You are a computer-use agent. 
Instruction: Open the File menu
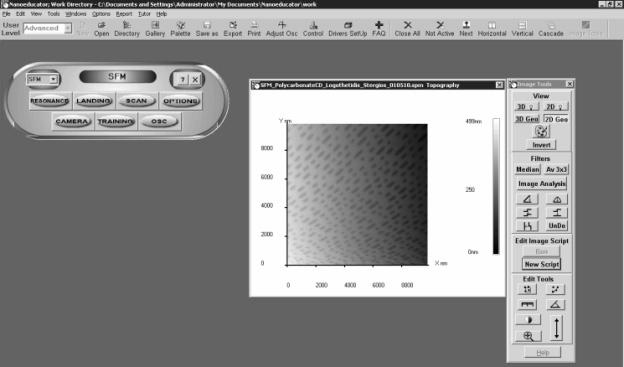point(6,14)
